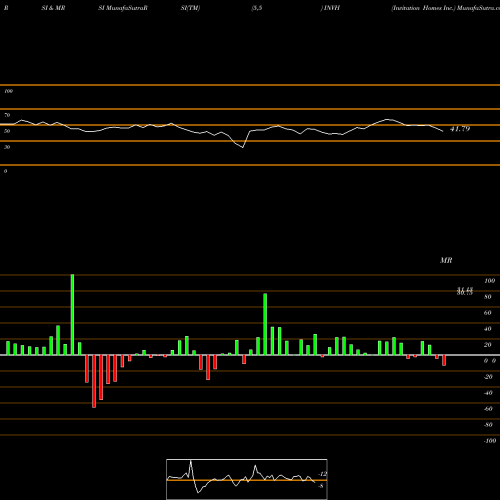
Task: Click the MR axis label 80
Action: click(488, 297)
